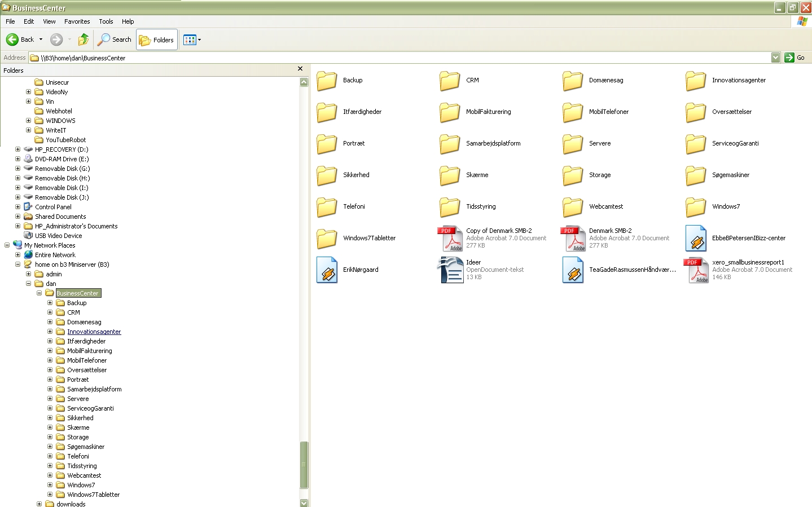
Task: Click the Up folder icon in toolbar
Action: [x=84, y=39]
